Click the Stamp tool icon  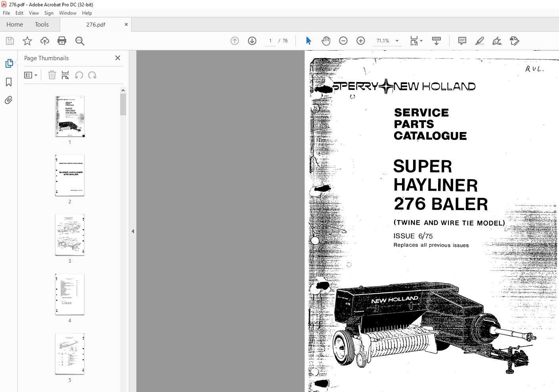514,41
